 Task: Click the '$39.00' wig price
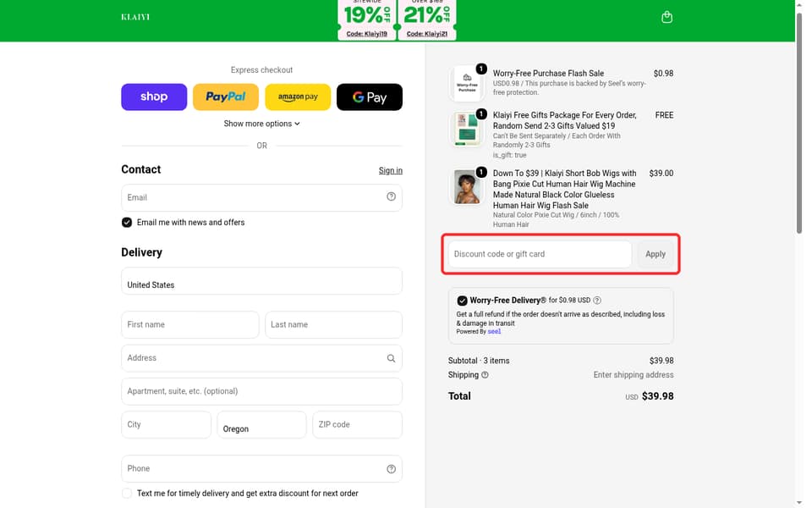661,173
